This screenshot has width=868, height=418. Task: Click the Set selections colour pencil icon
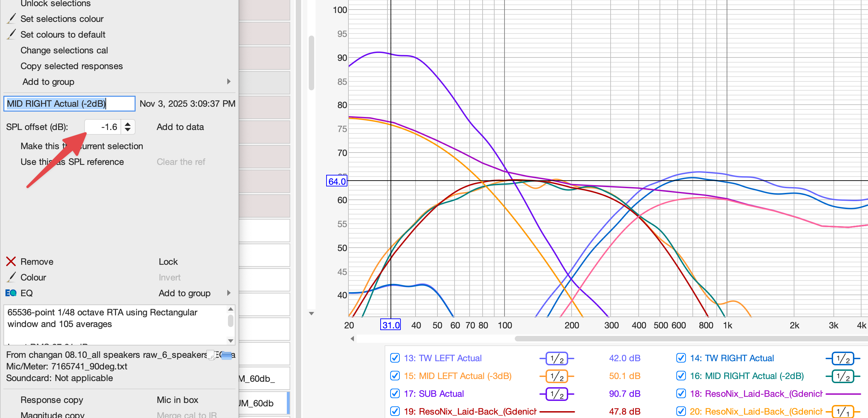tap(11, 19)
